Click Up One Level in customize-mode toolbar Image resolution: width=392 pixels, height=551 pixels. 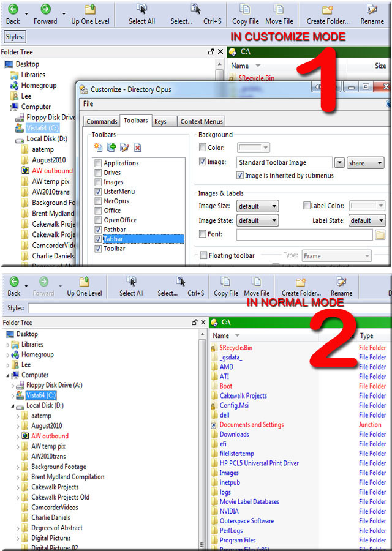pos(90,15)
